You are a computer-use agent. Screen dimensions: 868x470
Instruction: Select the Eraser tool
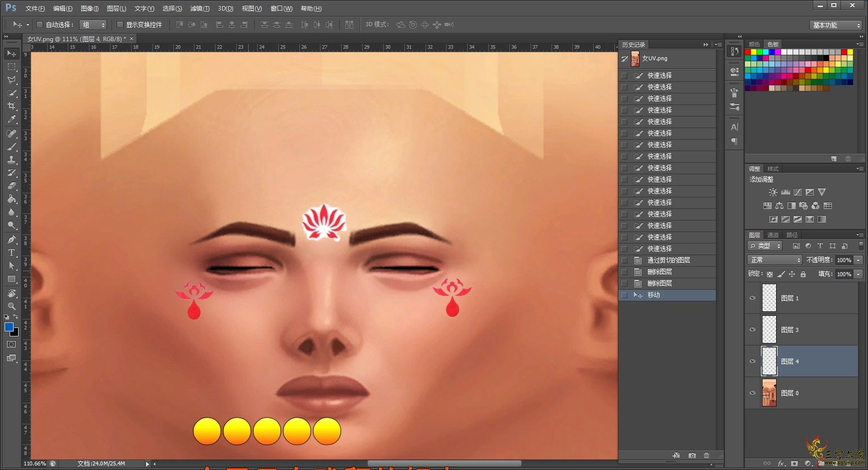tap(12, 186)
